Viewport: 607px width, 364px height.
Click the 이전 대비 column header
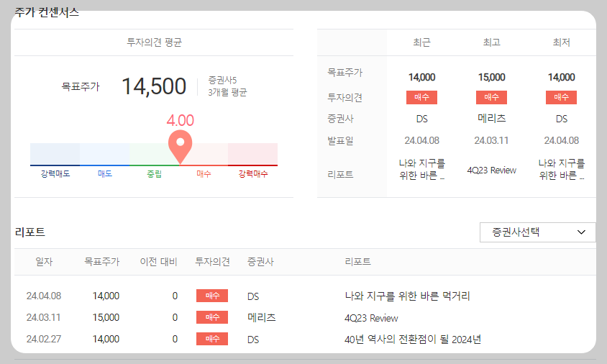coord(159,262)
